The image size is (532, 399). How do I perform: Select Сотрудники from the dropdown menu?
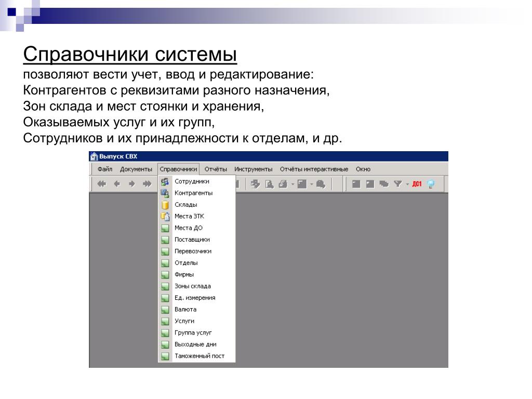pos(197,181)
